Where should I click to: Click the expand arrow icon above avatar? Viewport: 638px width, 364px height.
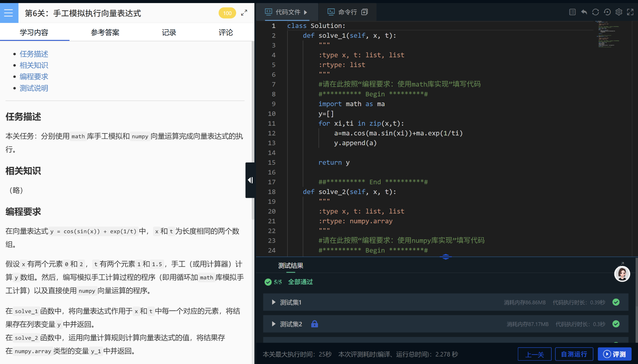point(622,264)
